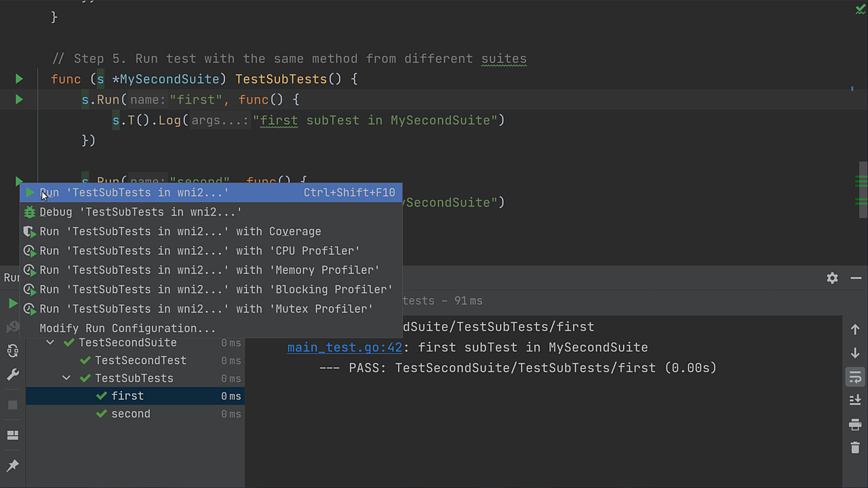This screenshot has width=868, height=488.
Task: Click the rerun failed tests icon
Action: tap(12, 327)
